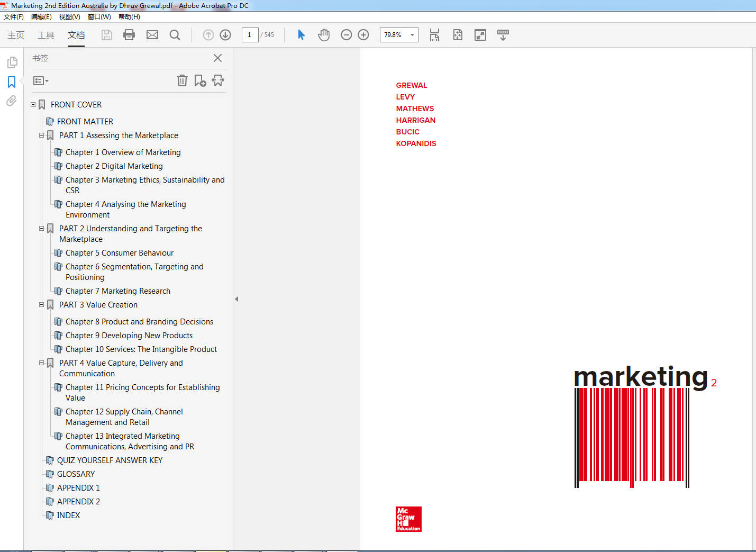756x552 pixels.
Task: Collapse the PART 3 bookmark tree
Action: point(41,305)
